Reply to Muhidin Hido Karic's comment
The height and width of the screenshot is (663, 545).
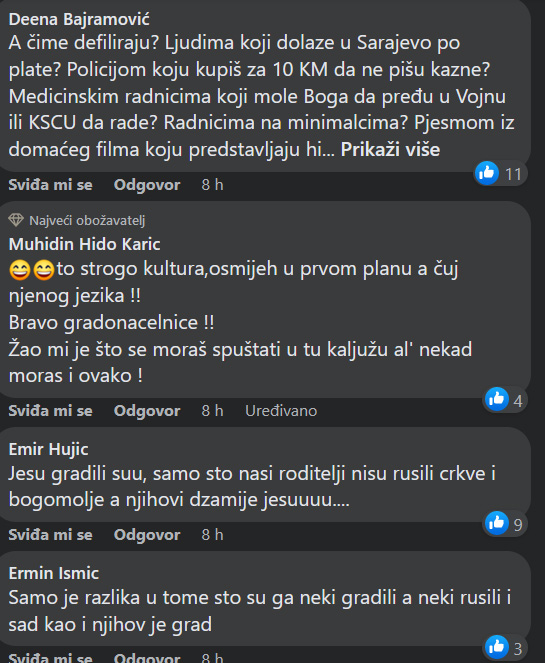147,411
